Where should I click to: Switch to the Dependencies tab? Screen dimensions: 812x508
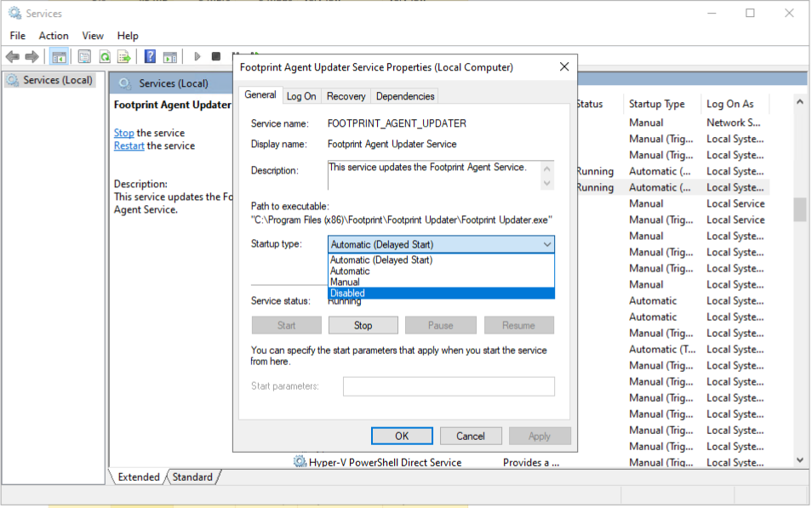(x=405, y=96)
